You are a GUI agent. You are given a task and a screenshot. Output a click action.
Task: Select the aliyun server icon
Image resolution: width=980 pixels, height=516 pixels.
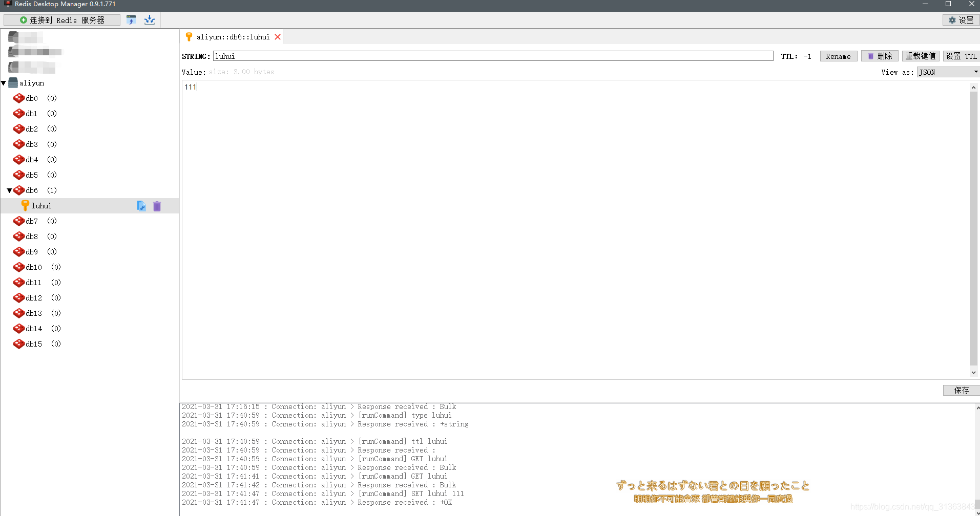pyautogui.click(x=13, y=83)
